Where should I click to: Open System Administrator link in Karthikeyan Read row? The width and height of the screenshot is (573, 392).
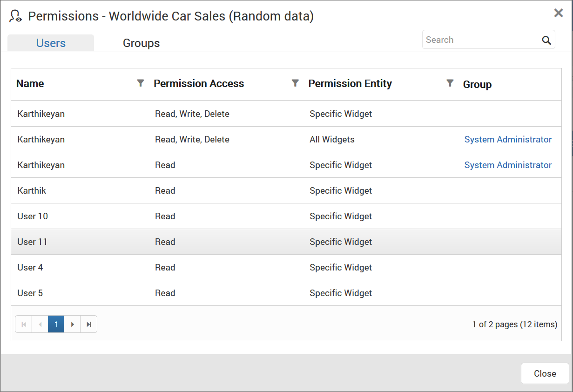click(508, 165)
